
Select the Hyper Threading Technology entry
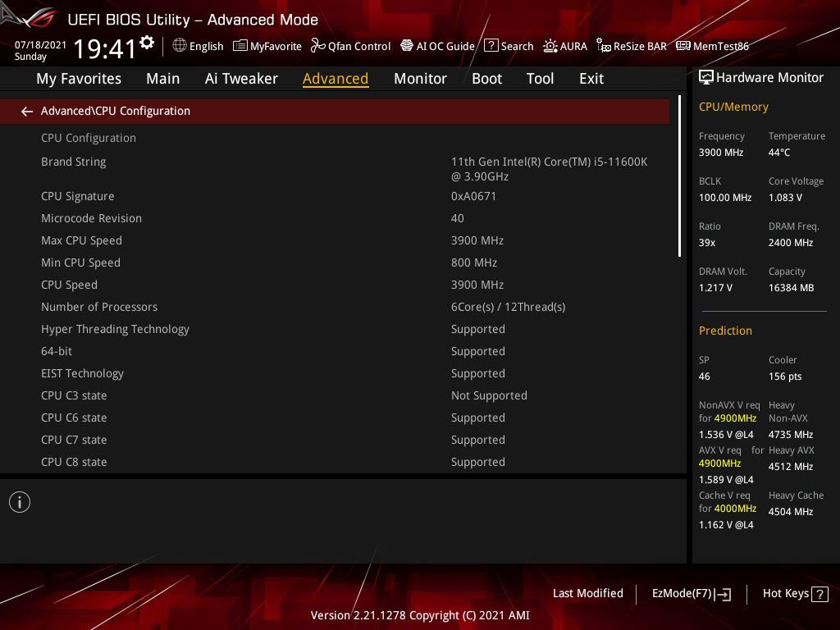click(115, 328)
